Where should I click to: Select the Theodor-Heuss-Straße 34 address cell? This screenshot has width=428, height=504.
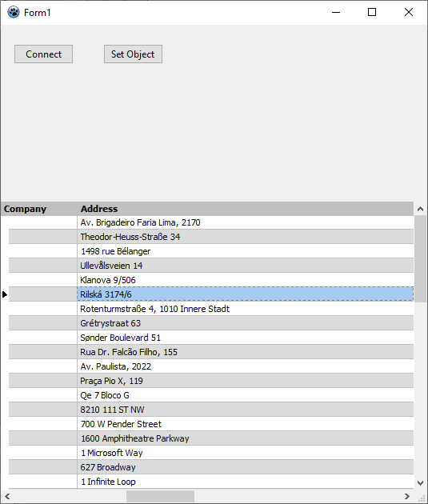click(246, 237)
